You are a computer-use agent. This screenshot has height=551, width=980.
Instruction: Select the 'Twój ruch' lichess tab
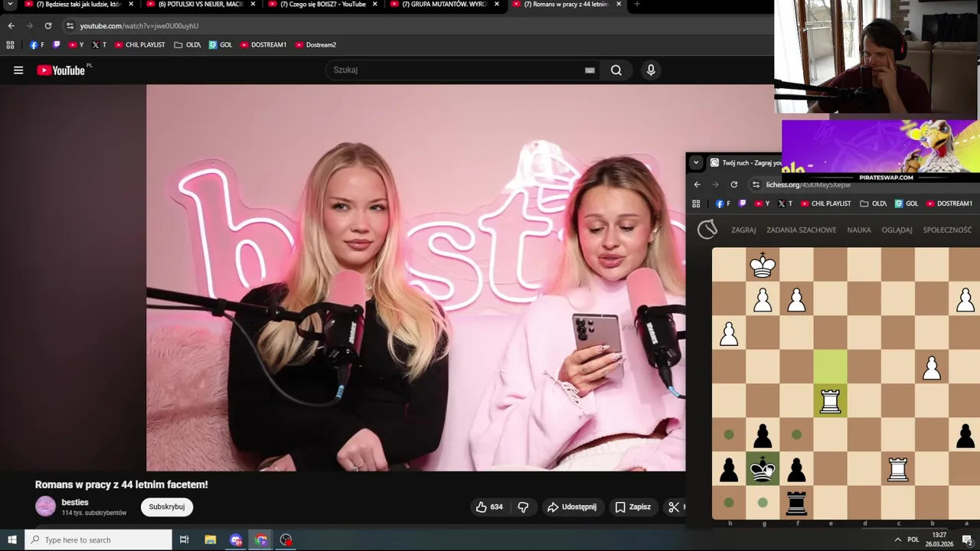point(745,162)
